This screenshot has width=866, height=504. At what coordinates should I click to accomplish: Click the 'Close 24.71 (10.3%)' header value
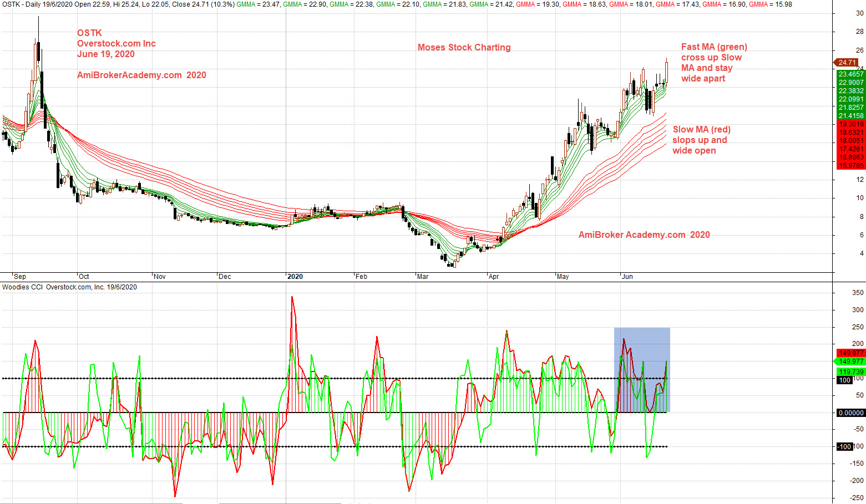pyautogui.click(x=204, y=4)
